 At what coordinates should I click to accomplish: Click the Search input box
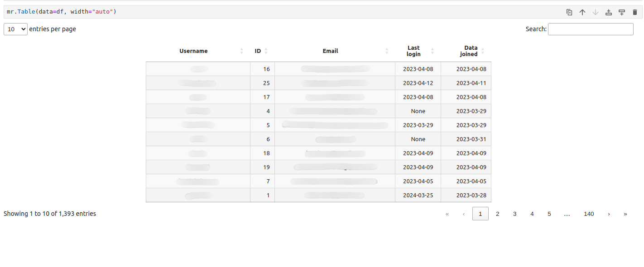coord(591,29)
